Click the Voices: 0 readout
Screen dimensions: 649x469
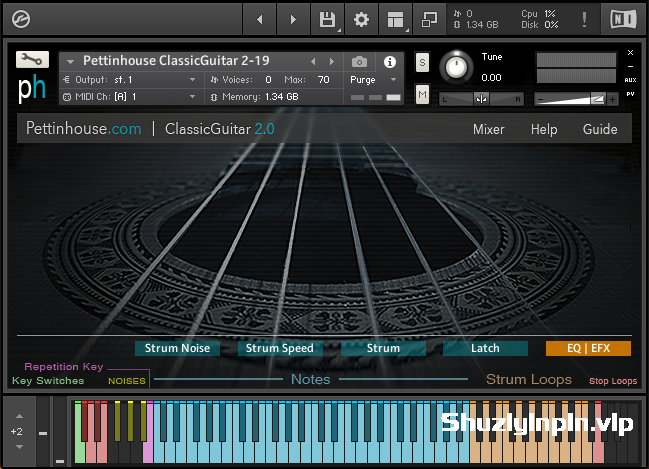241,79
